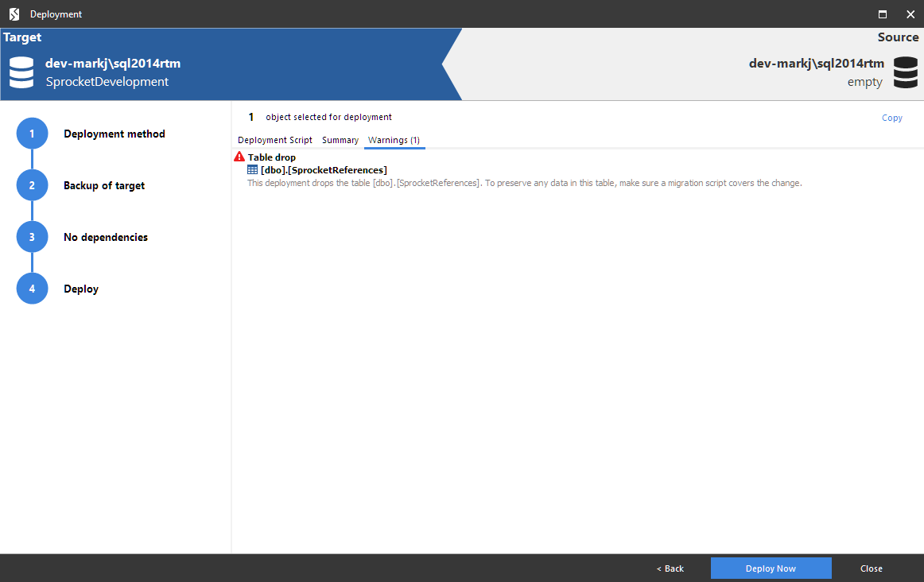
Task: Select step 1 circle for Deployment method
Action: click(x=32, y=133)
